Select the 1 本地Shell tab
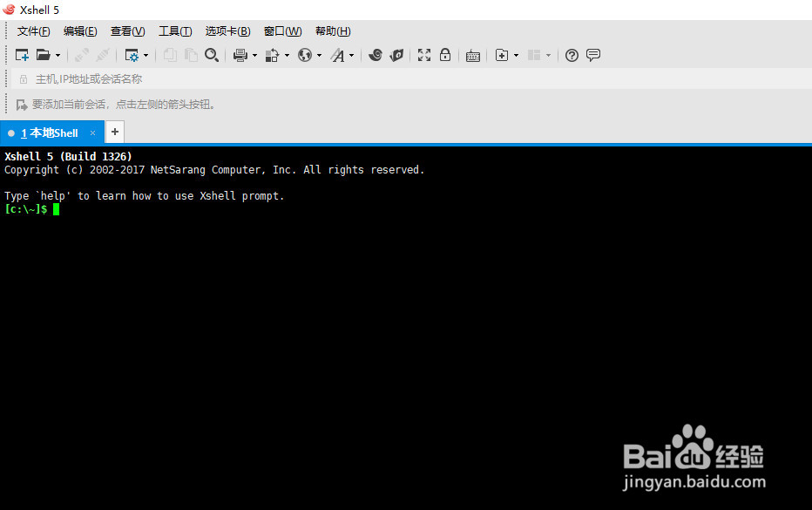The image size is (812, 510). 51,133
